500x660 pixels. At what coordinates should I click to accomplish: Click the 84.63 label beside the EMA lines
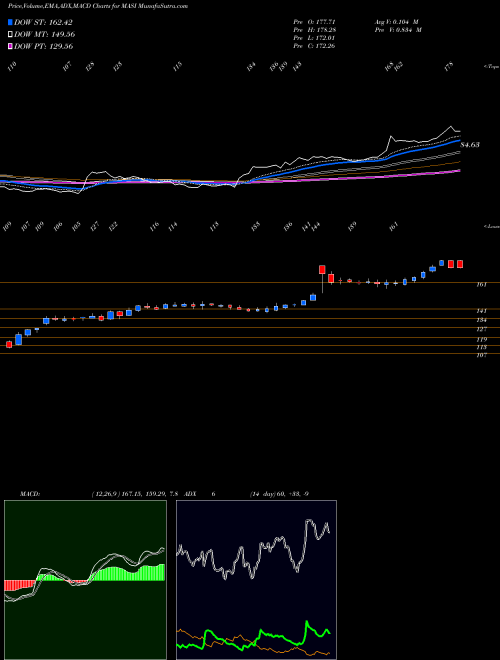pyautogui.click(x=470, y=145)
